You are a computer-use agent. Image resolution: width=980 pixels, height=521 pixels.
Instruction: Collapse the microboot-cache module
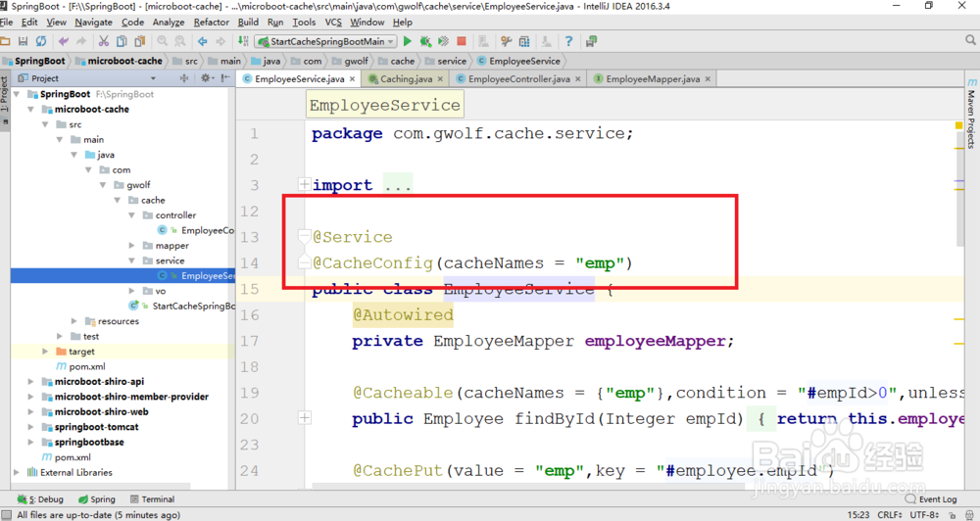[30, 109]
